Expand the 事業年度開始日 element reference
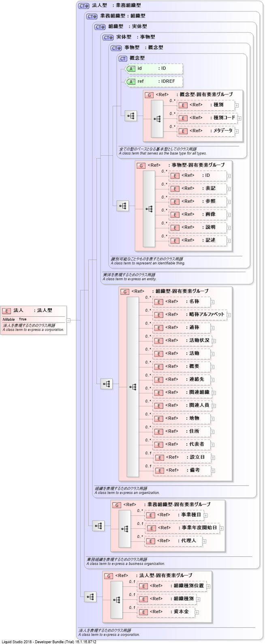The height and width of the screenshot is (644, 265). point(221,528)
